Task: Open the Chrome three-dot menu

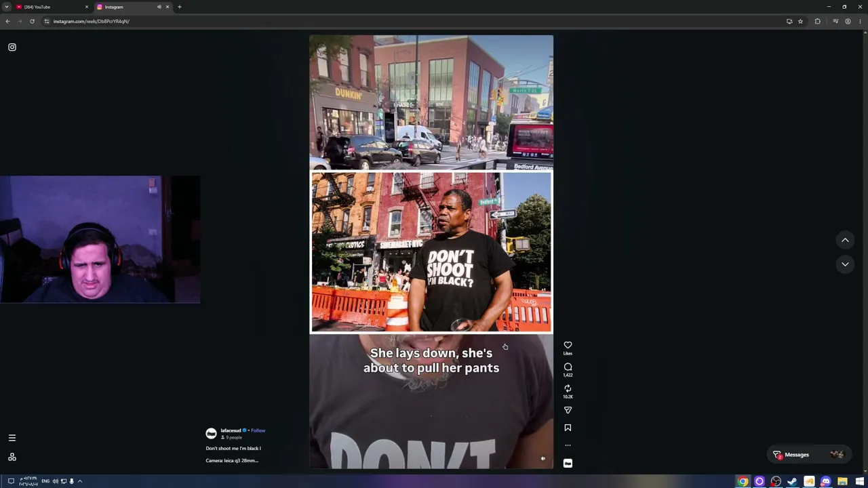Action: pyautogui.click(x=860, y=21)
